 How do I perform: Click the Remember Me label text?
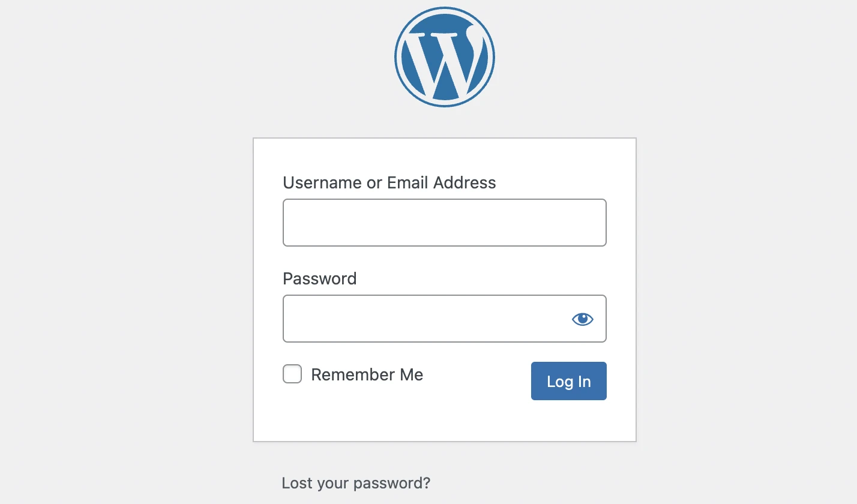(367, 374)
